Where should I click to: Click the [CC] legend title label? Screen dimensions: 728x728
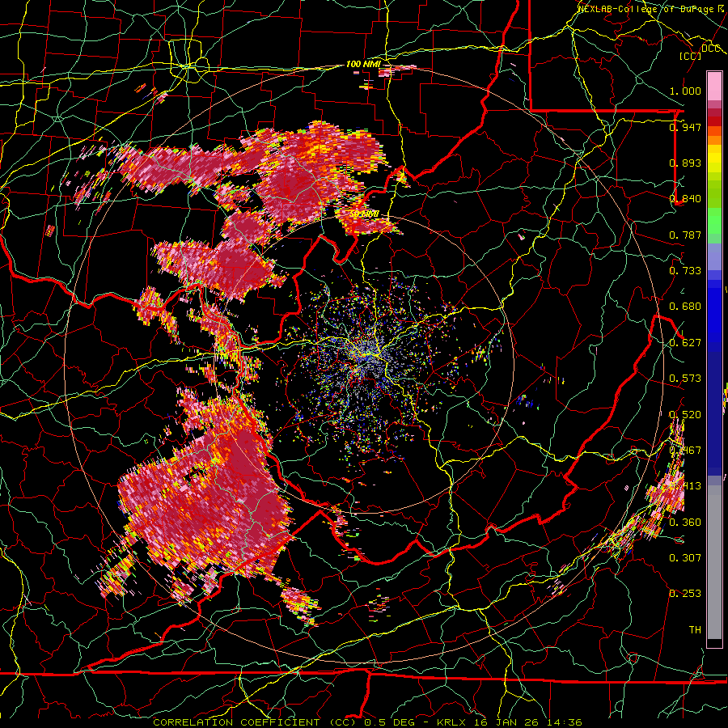(x=691, y=56)
